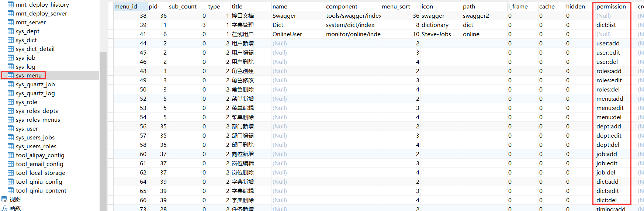This screenshot has height=211, width=644.
Task: Click the mnt_server table icon
Action: click(x=11, y=23)
